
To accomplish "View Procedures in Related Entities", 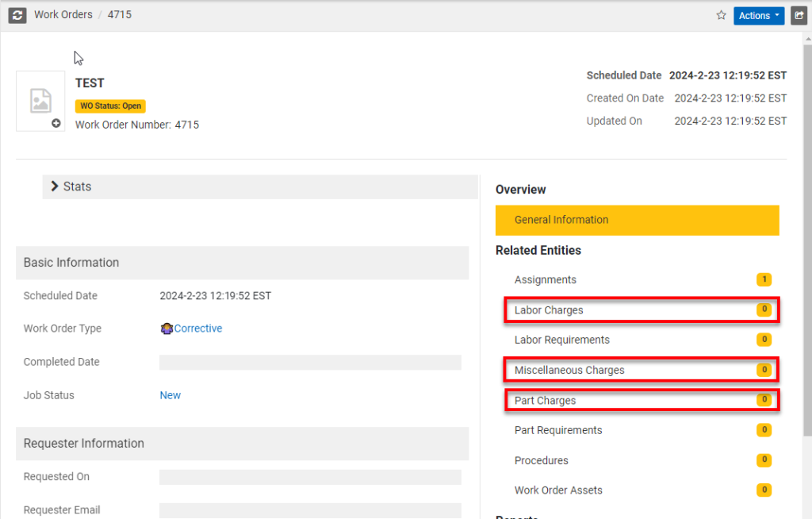I will 541,460.
